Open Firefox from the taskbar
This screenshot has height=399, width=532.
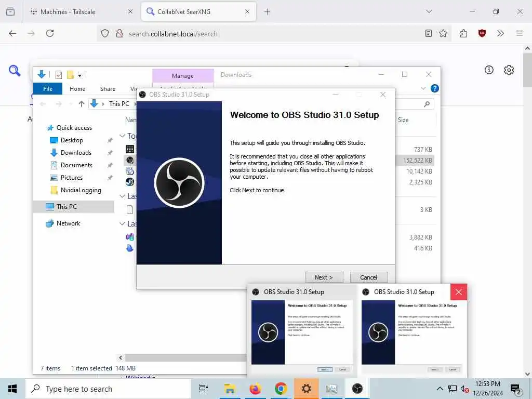pyautogui.click(x=255, y=389)
